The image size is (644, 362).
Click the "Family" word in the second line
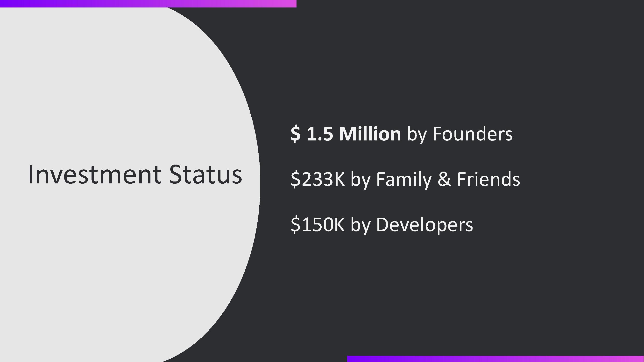pyautogui.click(x=404, y=180)
